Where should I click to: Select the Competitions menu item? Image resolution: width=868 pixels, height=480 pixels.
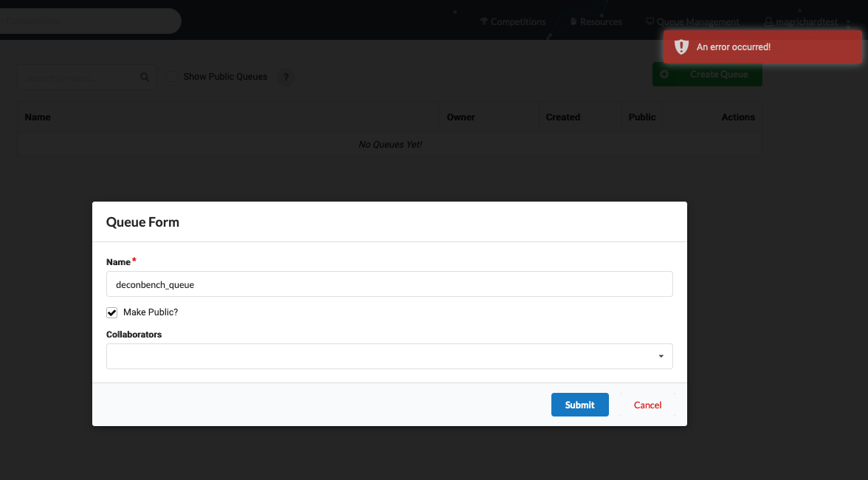512,21
